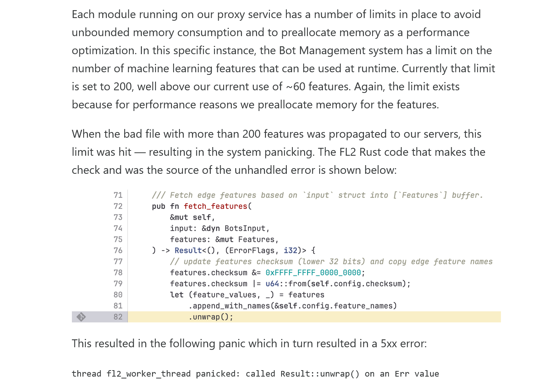Click the highlighted .unwrap() call
The image size is (548, 392).
211,317
